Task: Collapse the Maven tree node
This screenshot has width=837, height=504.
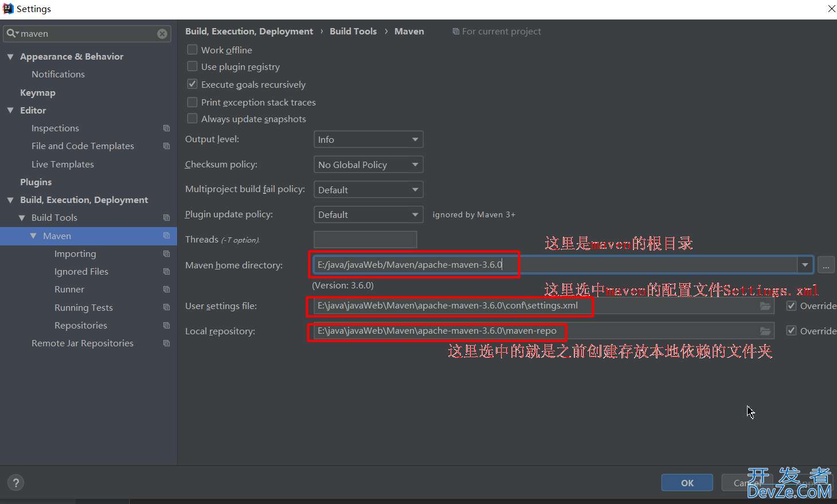Action: coord(33,236)
